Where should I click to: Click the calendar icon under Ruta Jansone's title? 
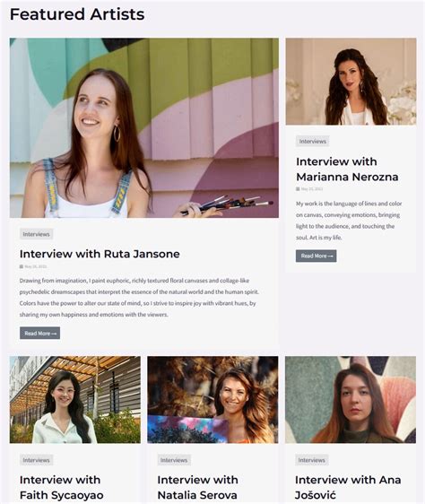point(22,266)
